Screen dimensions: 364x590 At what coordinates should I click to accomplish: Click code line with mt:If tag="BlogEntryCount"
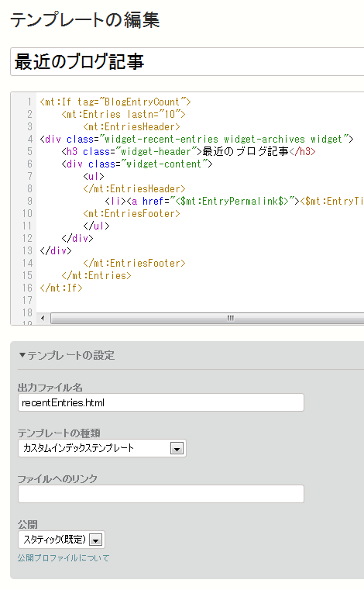point(115,102)
